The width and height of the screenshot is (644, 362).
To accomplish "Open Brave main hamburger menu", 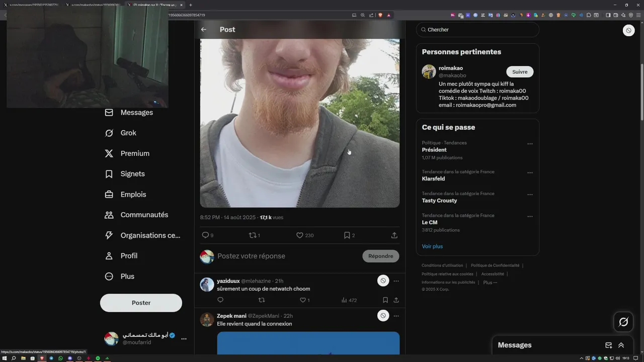I will pyautogui.click(x=637, y=15).
